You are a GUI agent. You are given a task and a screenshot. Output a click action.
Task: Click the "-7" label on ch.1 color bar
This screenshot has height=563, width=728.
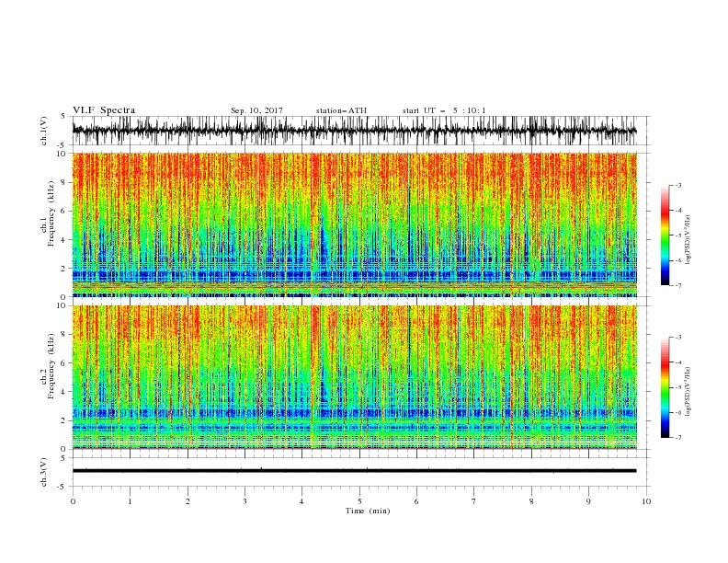678,285
